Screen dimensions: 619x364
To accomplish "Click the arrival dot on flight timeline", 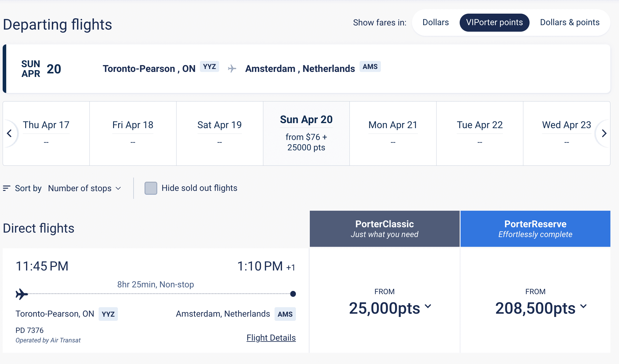I will 293,294.
